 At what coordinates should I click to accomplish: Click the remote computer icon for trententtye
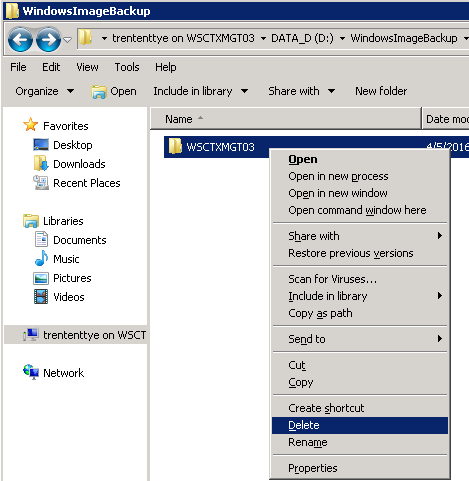[31, 334]
